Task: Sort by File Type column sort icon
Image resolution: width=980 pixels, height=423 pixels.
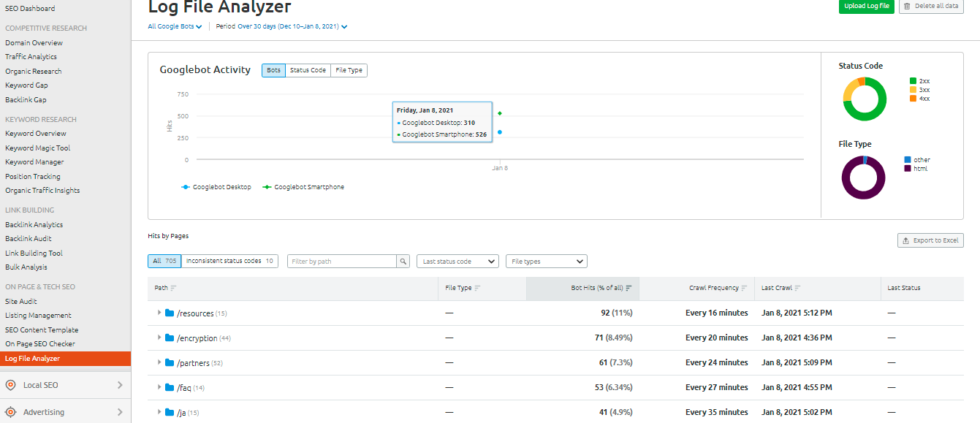Action: pyautogui.click(x=477, y=289)
